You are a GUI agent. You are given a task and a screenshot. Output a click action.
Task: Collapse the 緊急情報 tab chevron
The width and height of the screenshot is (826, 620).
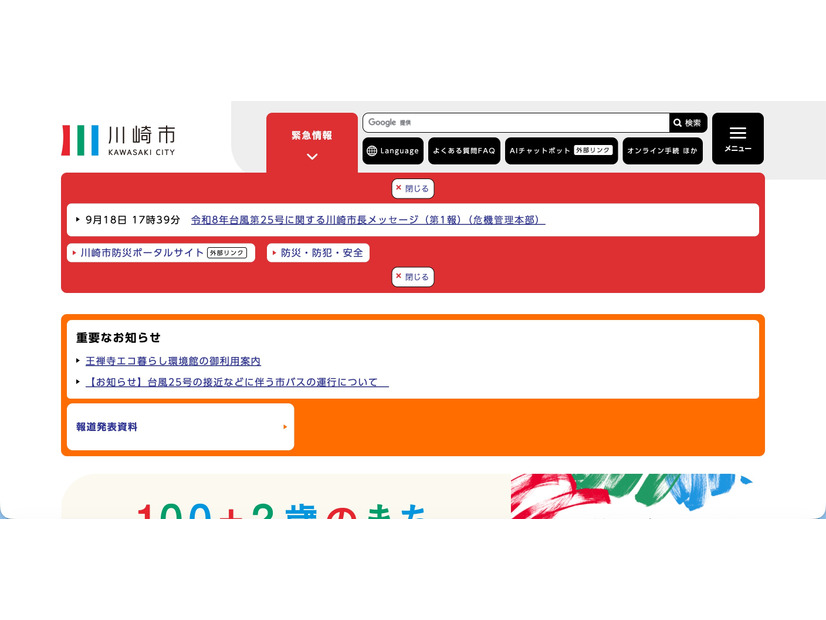coord(312,156)
